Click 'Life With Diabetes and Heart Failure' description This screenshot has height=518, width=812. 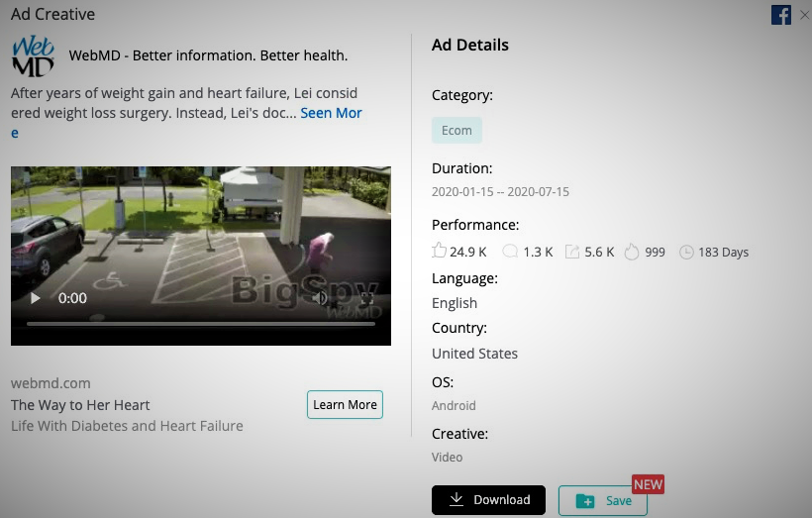coord(127,426)
